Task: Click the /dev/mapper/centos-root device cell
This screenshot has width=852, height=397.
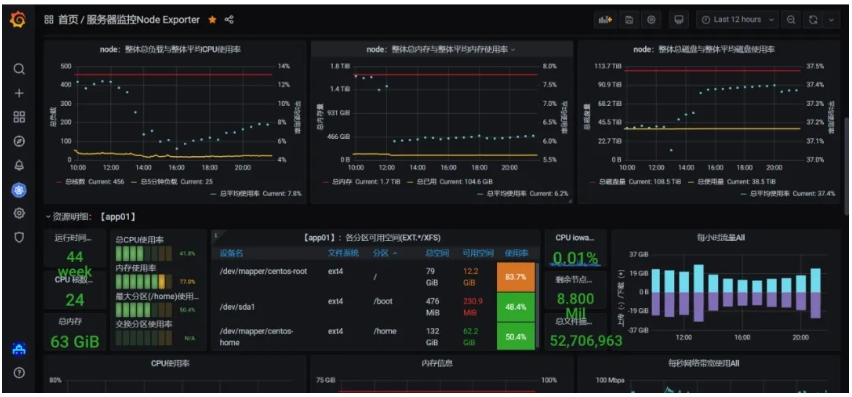Action: (x=264, y=271)
